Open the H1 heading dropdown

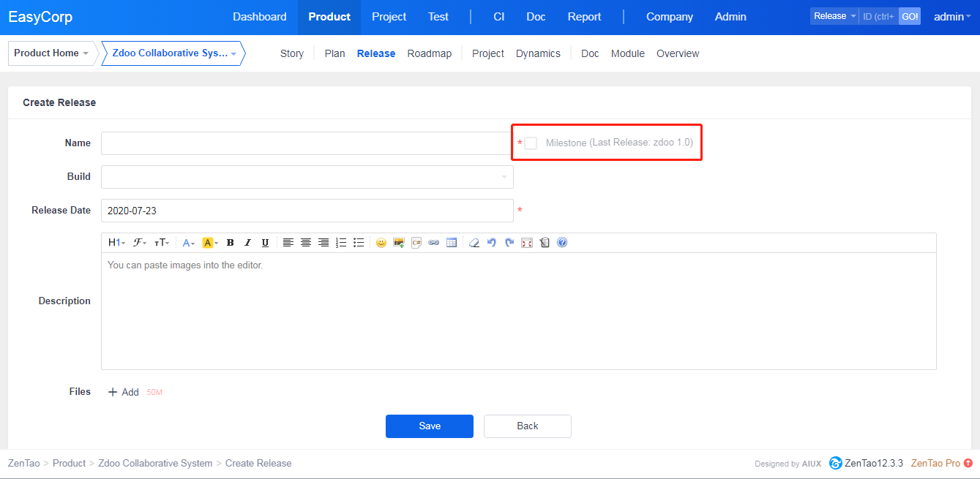coord(116,243)
